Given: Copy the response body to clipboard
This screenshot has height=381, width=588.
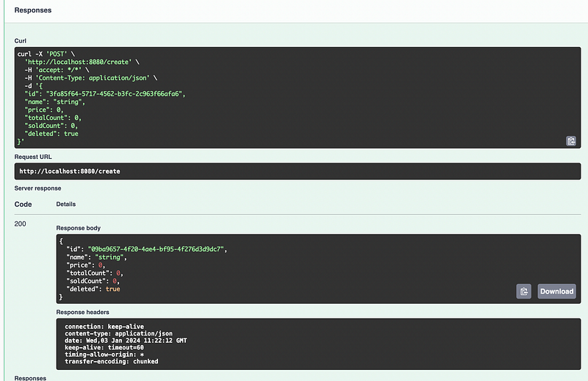Looking at the screenshot, I should point(523,291).
